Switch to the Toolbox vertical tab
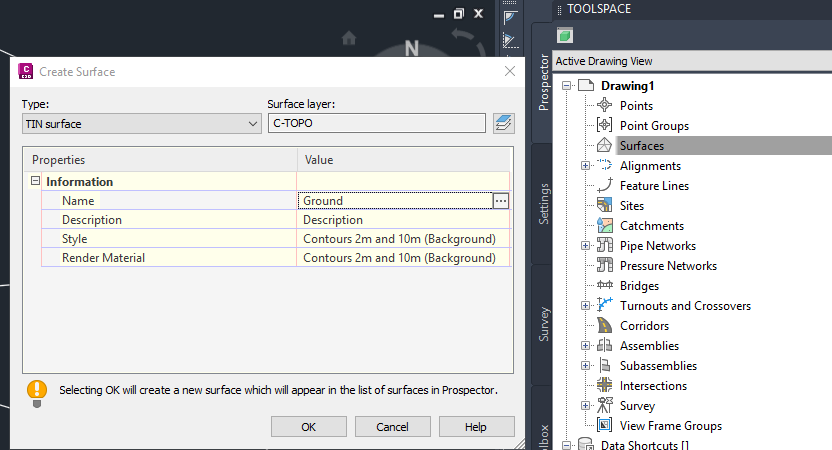 (543, 419)
